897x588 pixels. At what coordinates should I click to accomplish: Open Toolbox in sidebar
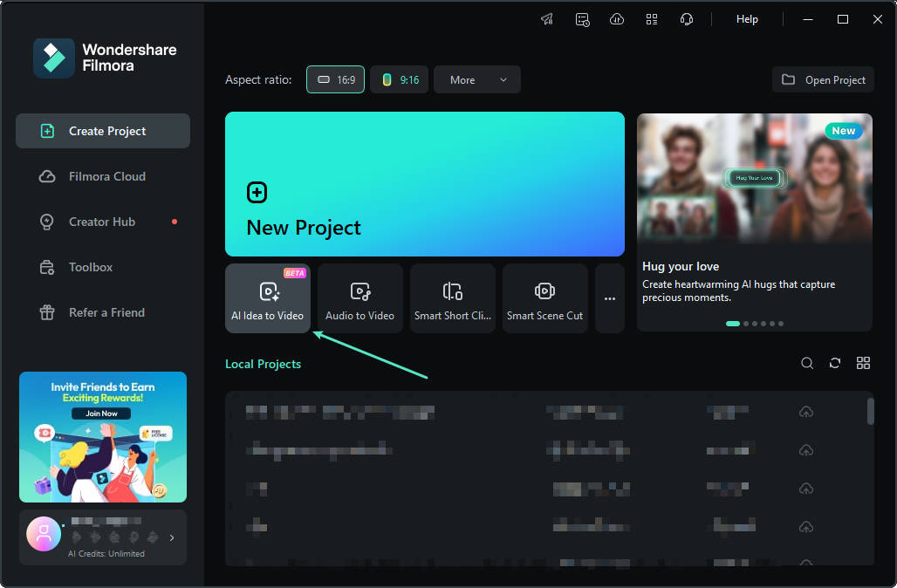tap(103, 267)
